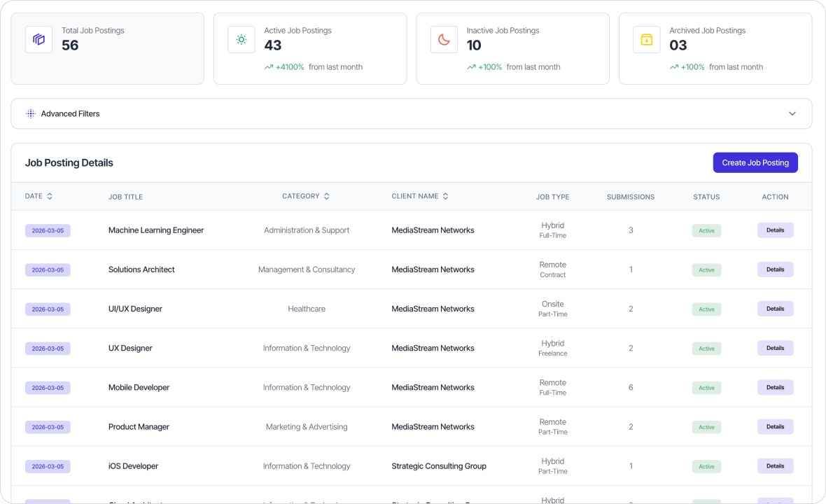Expand the Advanced Filters panel chevron
The image size is (826, 504).
pyautogui.click(x=792, y=113)
